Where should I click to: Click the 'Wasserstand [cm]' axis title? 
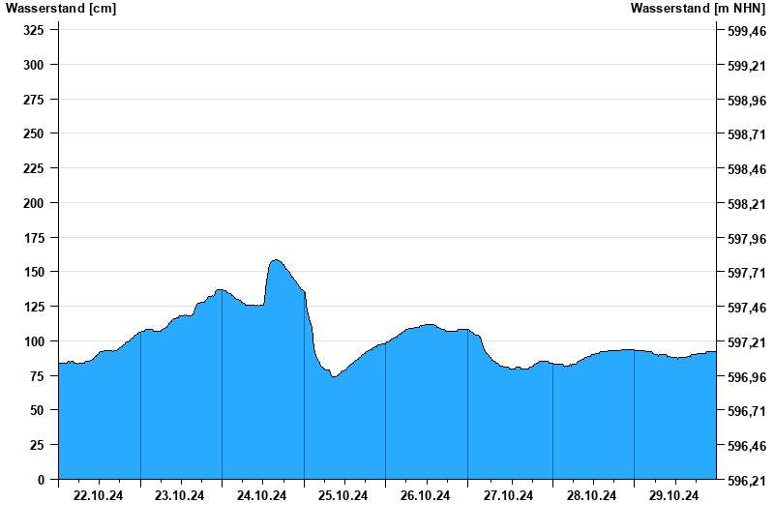tap(61, 9)
